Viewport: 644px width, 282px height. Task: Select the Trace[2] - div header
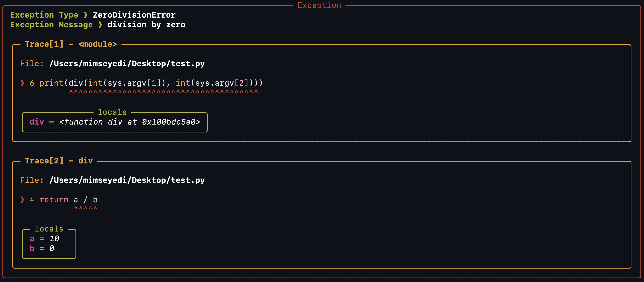click(x=59, y=161)
